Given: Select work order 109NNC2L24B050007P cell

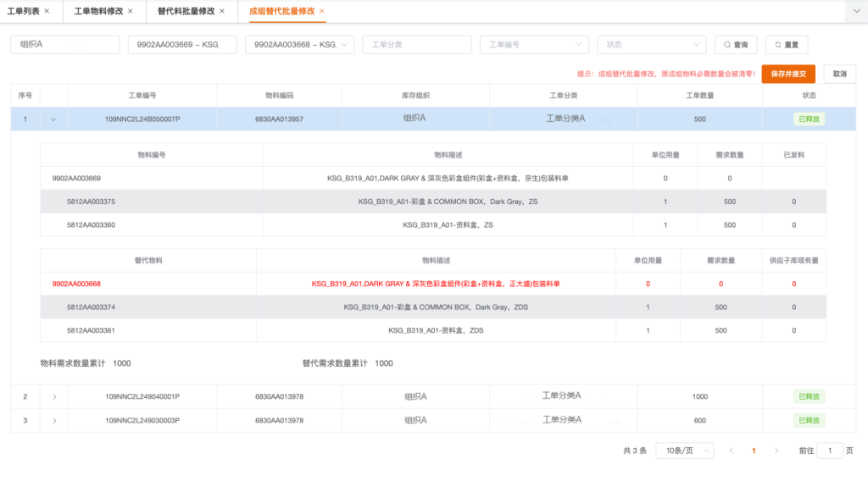Looking at the screenshot, I should pyautogui.click(x=142, y=119).
